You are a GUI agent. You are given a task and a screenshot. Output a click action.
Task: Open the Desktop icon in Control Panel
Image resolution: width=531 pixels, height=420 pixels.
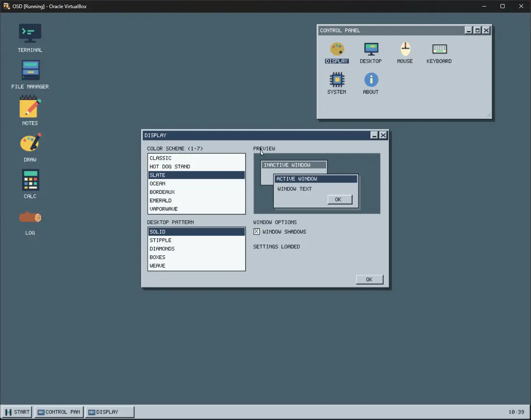point(371,53)
